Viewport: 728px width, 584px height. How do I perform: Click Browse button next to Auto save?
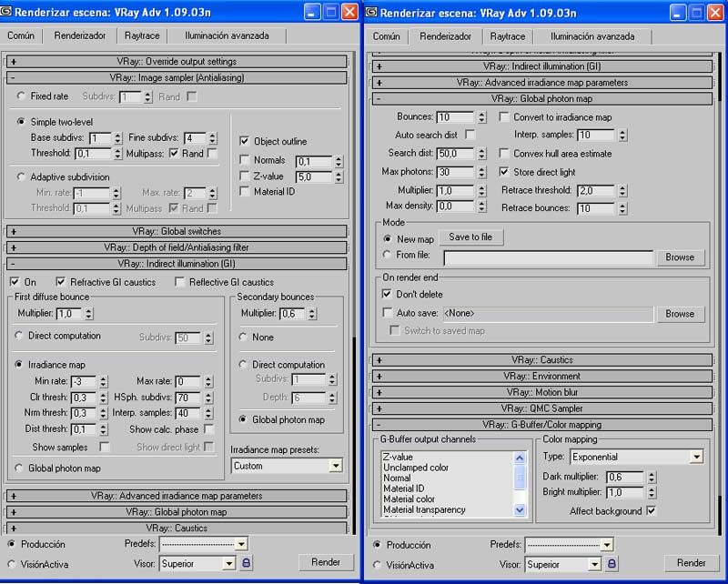(x=680, y=314)
